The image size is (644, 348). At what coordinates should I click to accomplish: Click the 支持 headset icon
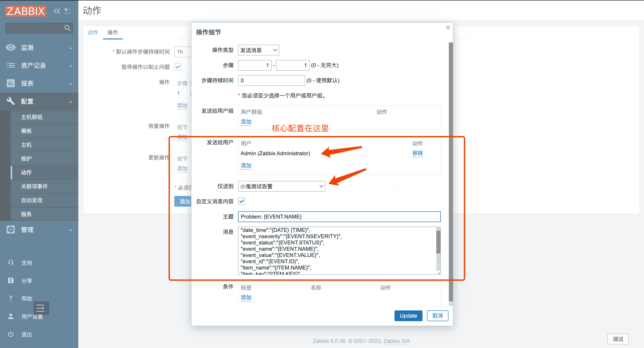(11, 263)
